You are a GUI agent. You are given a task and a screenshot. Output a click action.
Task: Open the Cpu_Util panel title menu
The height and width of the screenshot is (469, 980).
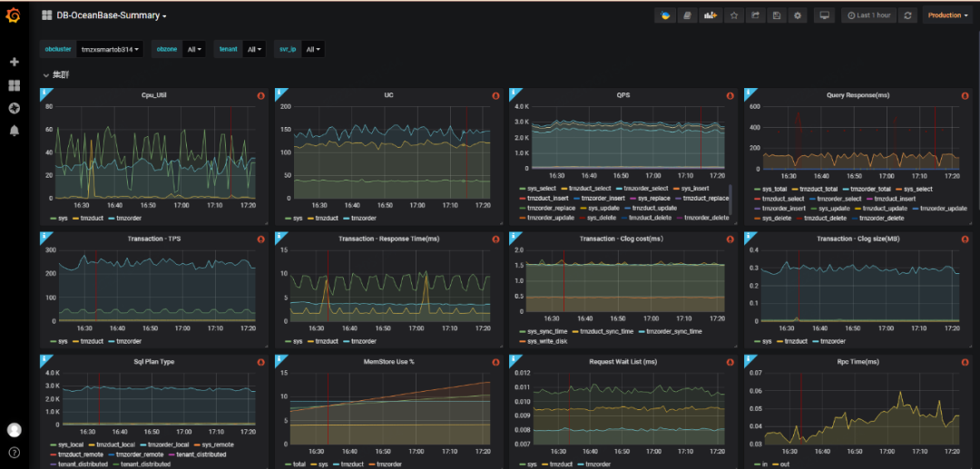tap(153, 95)
